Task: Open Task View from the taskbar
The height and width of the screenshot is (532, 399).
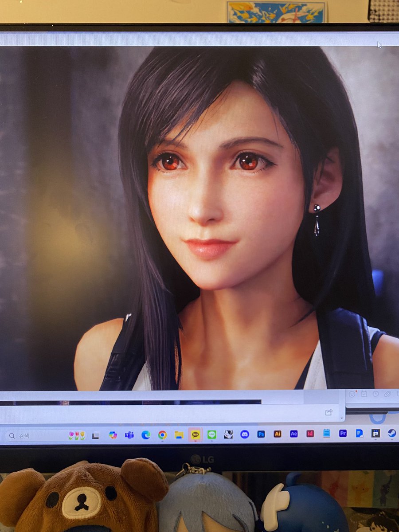Action: pos(95,436)
